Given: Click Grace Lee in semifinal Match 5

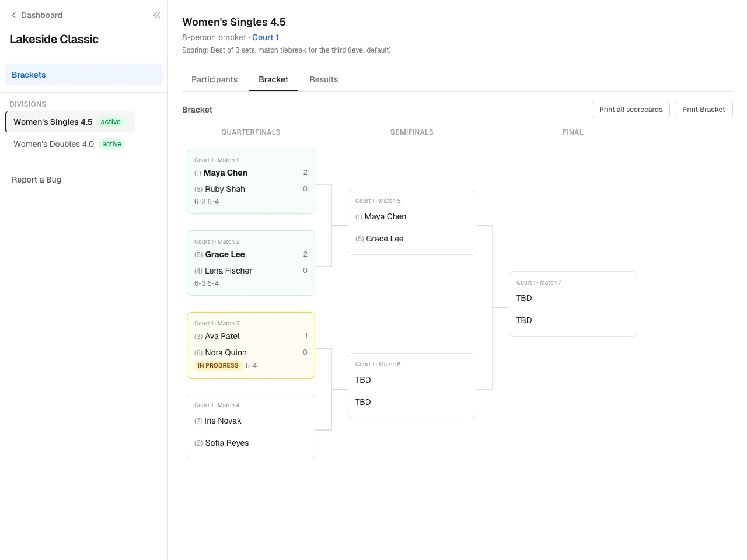Looking at the screenshot, I should (385, 239).
